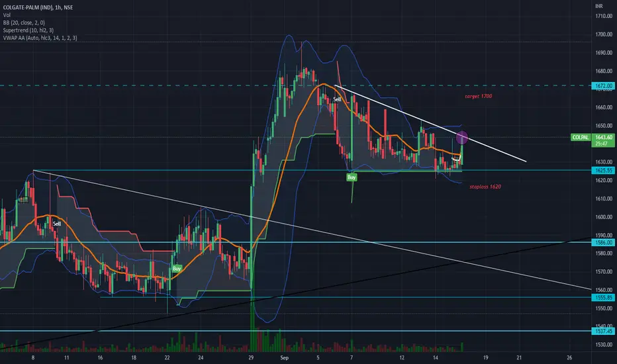Screen dimensions: 617x364
Task: Click the purple circle breakout marker
Action: [x=462, y=138]
